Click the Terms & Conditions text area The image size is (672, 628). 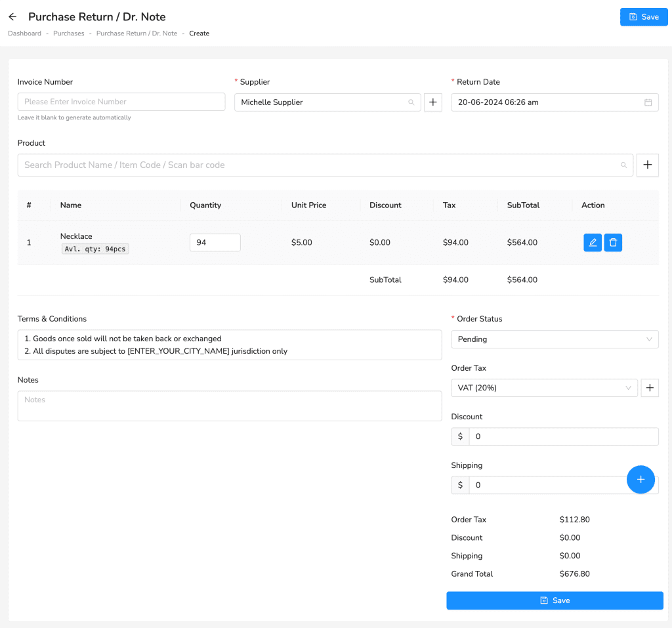230,345
